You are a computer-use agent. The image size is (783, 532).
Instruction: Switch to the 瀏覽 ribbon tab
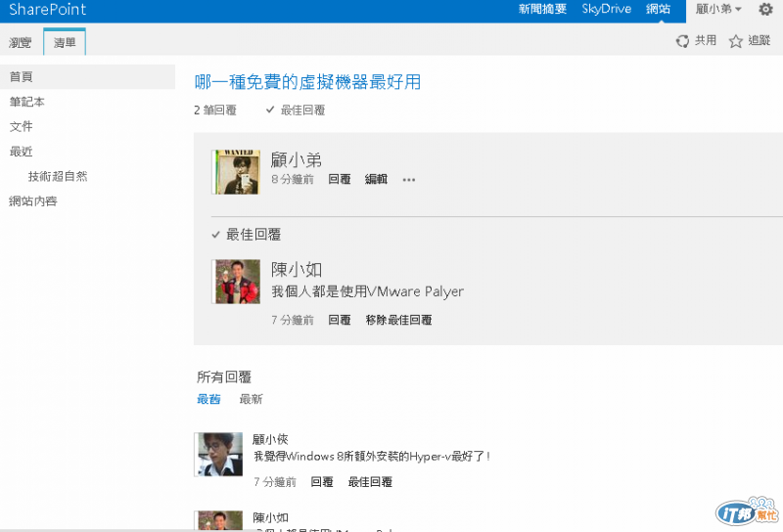click(20, 42)
